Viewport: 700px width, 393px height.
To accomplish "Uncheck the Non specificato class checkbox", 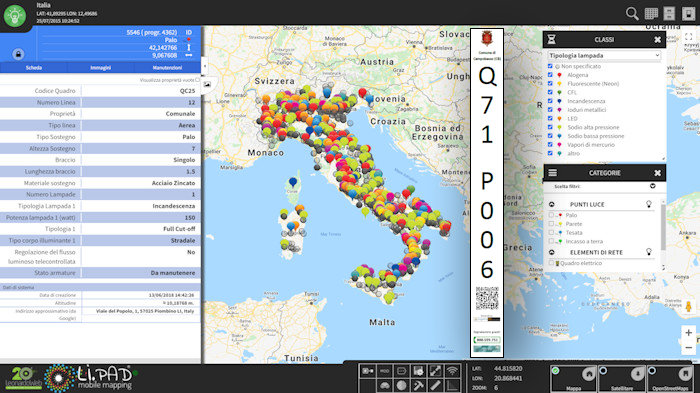I will click(x=550, y=66).
